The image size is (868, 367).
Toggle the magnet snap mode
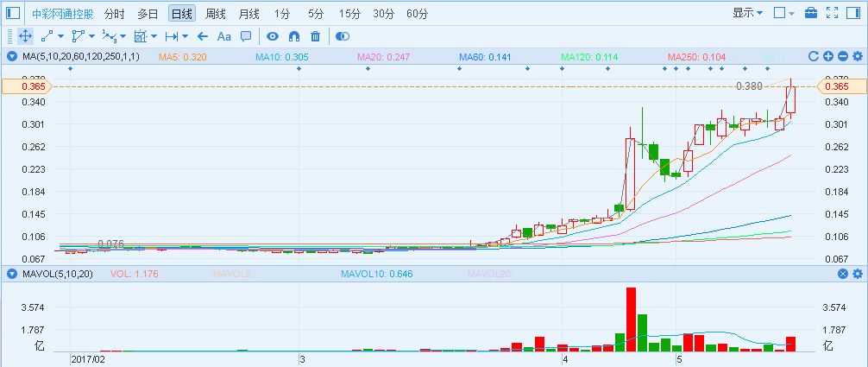point(294,36)
